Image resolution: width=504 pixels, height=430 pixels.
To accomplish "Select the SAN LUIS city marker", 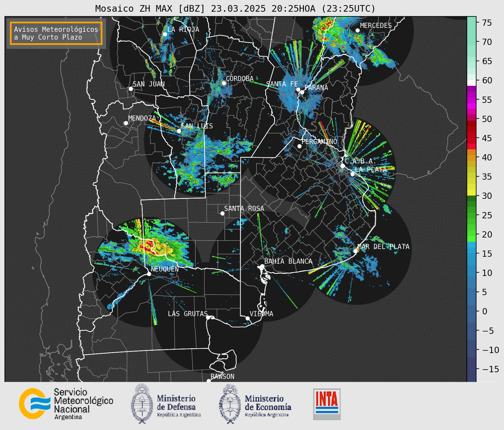I will 179,131.
